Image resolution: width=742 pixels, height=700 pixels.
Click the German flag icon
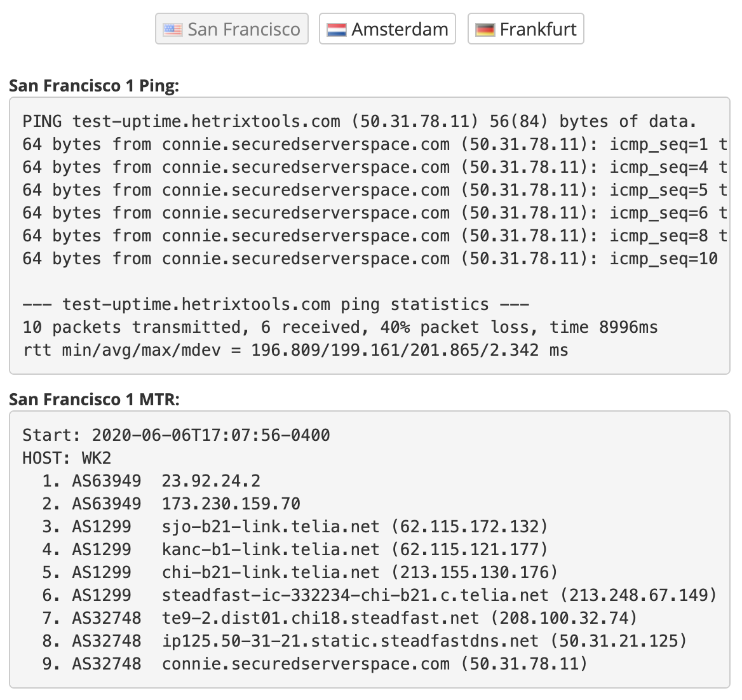[485, 29]
